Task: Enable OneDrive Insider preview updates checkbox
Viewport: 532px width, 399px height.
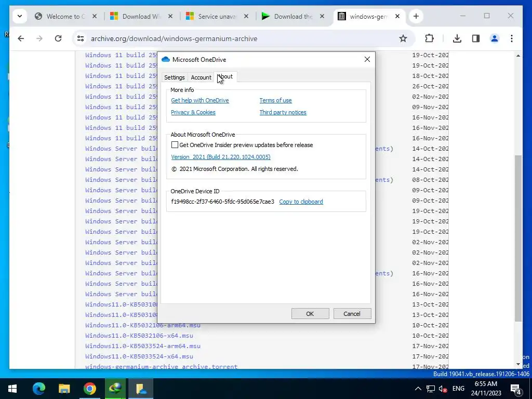Action: tap(175, 145)
